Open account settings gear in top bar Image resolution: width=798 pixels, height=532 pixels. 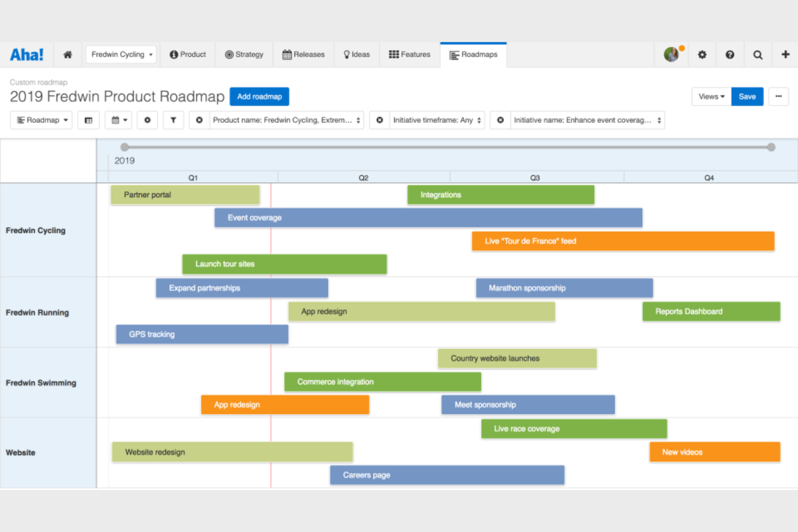[702, 54]
